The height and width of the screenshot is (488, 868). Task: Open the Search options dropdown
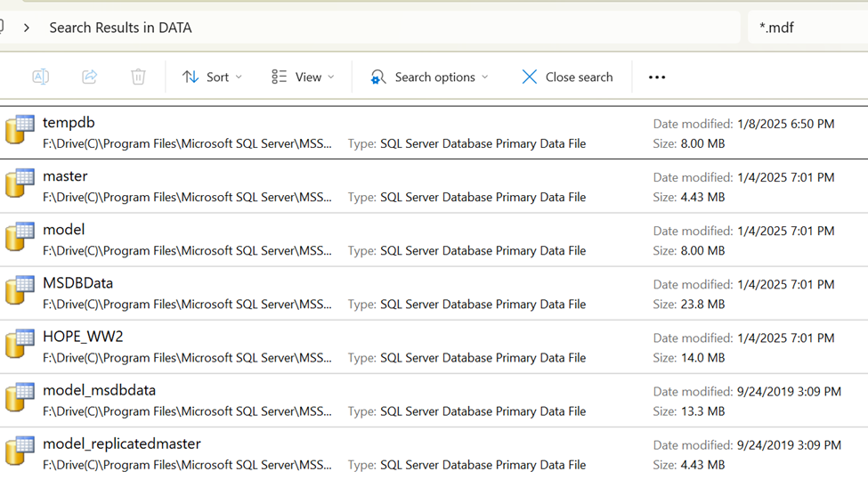click(430, 77)
